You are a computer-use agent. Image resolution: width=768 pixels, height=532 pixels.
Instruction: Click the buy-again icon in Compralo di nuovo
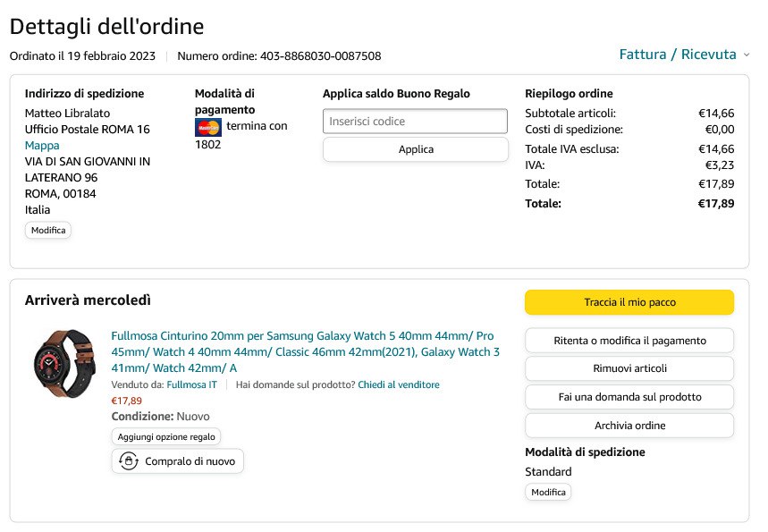tap(129, 461)
